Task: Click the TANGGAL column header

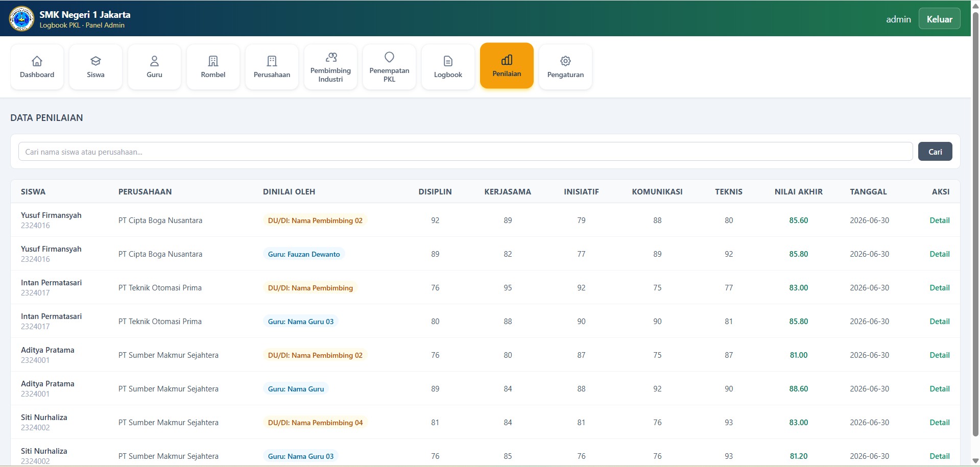Action: pos(868,192)
